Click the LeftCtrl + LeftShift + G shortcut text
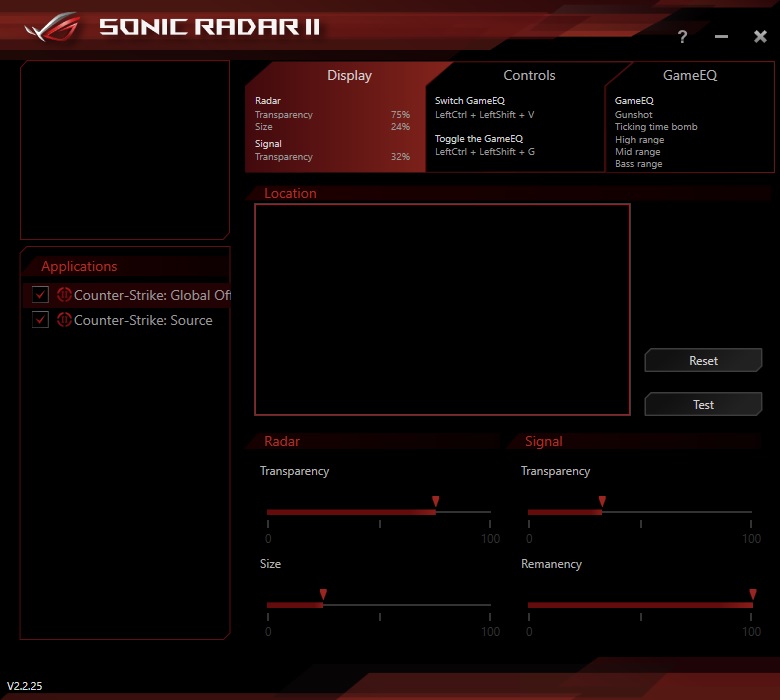This screenshot has width=780, height=700. [485, 152]
